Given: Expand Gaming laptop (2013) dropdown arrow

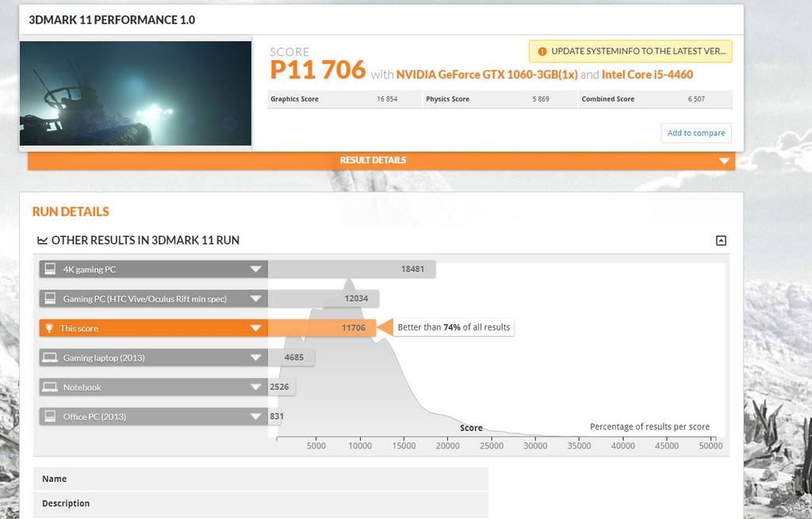Looking at the screenshot, I should (x=255, y=357).
